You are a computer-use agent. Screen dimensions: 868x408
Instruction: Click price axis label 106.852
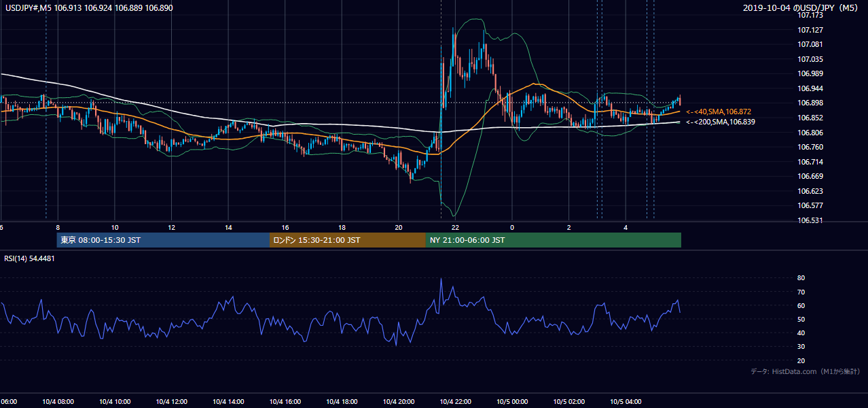(810, 118)
